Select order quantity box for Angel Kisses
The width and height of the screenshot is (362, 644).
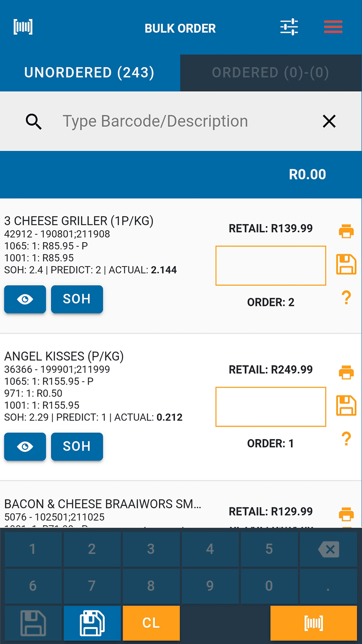(x=271, y=407)
